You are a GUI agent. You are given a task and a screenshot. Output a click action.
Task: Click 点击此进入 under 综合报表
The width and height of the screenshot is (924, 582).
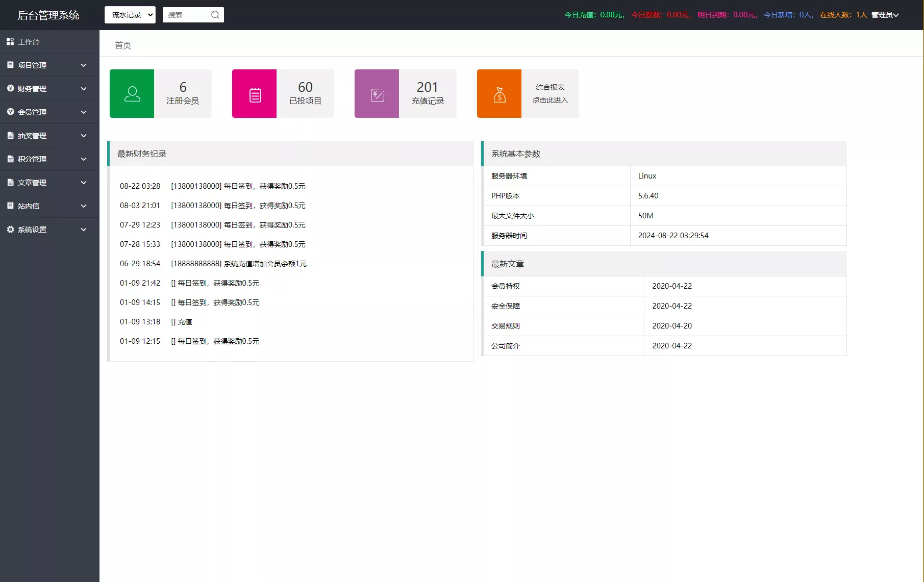click(x=550, y=100)
